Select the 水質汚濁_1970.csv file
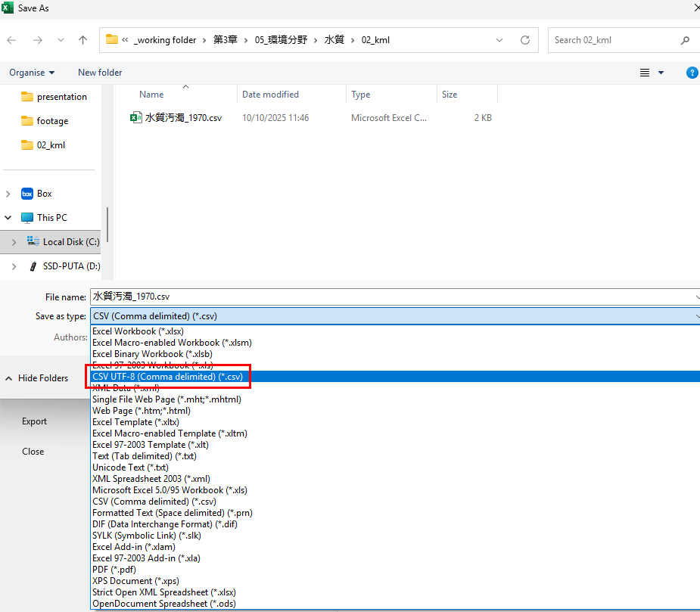This screenshot has width=700, height=612. (184, 118)
